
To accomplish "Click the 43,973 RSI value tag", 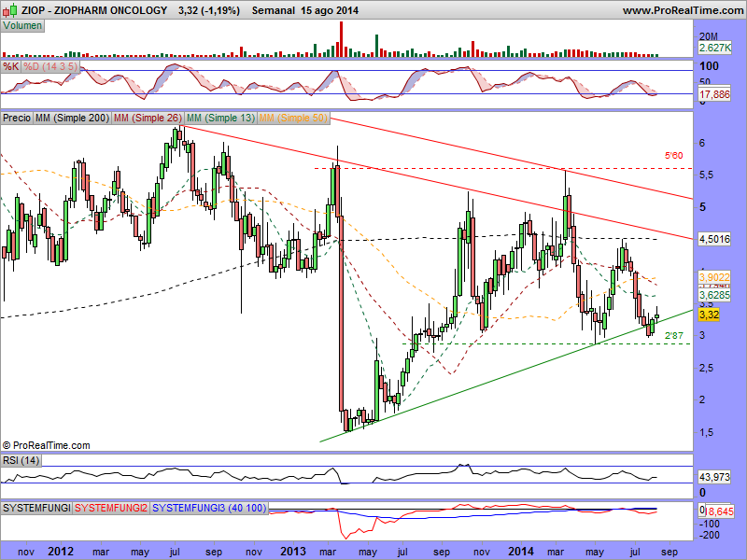I will 714,477.
